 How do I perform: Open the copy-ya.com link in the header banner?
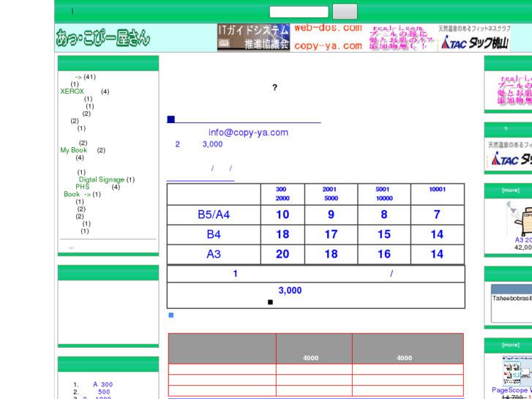328,46
